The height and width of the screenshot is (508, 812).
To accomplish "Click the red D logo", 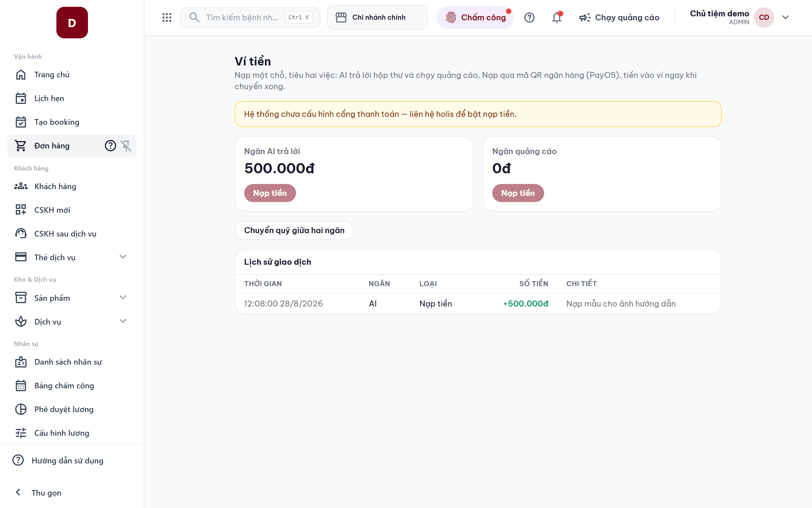I will [x=72, y=23].
